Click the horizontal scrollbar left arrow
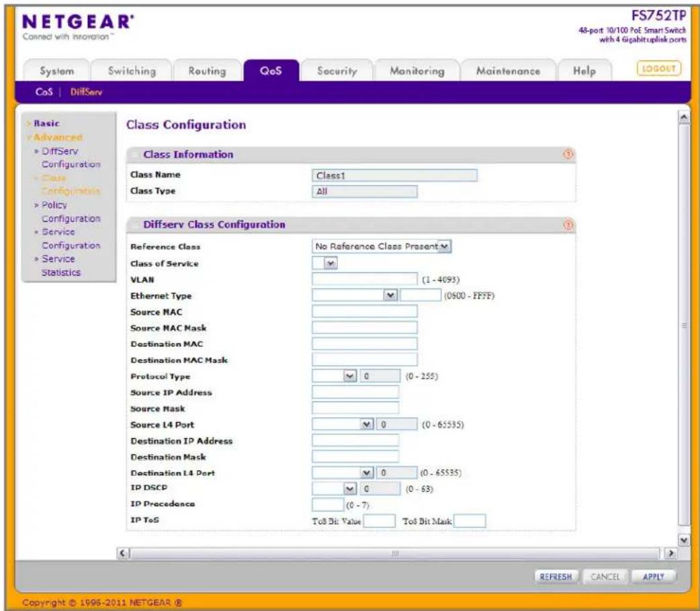Viewport: 700px width, 611px height. [x=123, y=553]
